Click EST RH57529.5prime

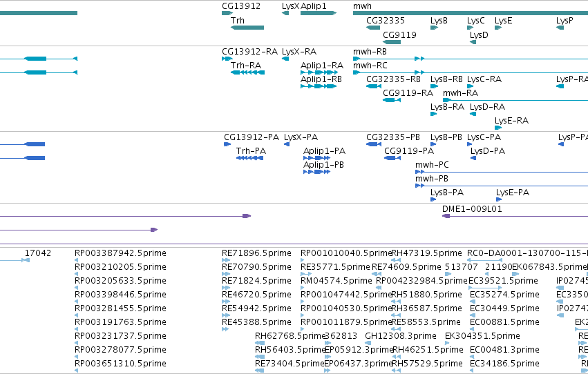[428, 364]
